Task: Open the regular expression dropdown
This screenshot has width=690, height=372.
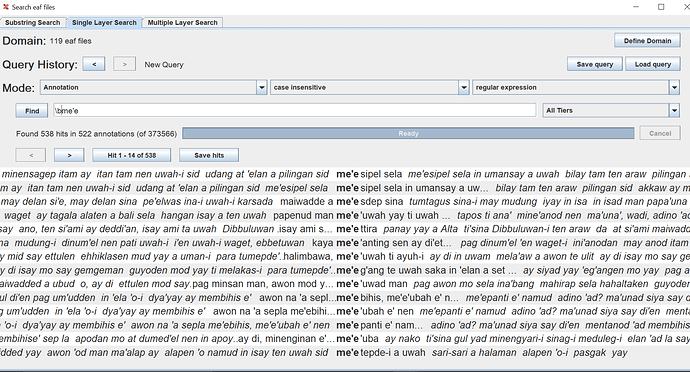Action: point(576,87)
